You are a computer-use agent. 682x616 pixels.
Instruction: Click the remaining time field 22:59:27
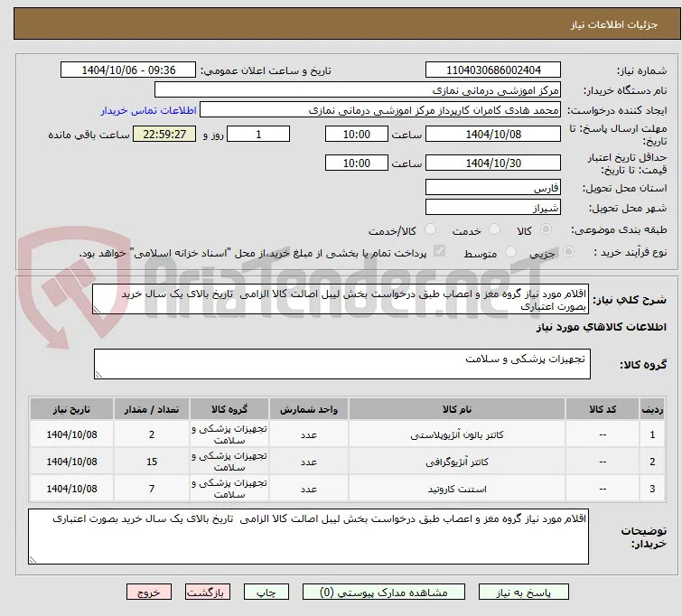point(164,134)
